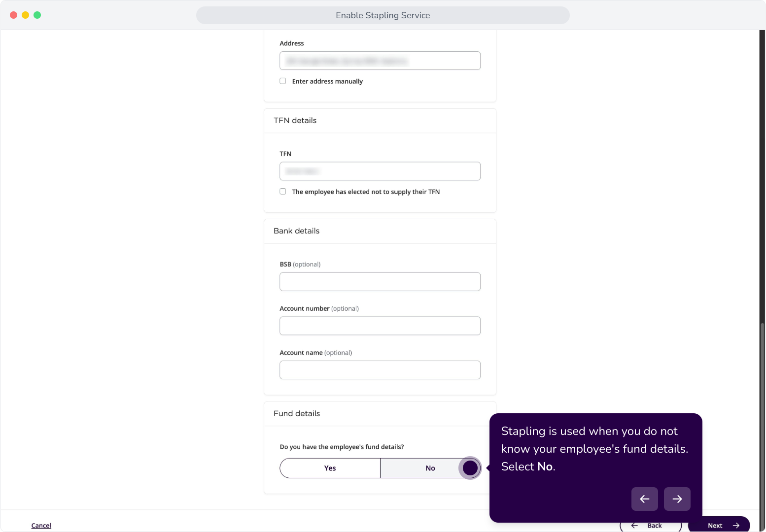Screen dimensions: 766x532
Task: Click the Cancel link
Action: click(x=41, y=526)
